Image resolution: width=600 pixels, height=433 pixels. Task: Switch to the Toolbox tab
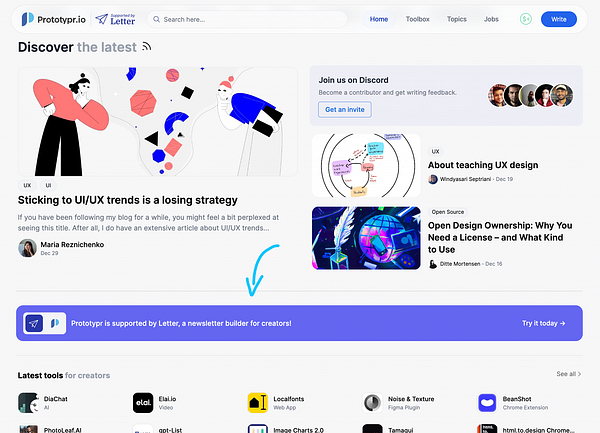pyautogui.click(x=417, y=19)
